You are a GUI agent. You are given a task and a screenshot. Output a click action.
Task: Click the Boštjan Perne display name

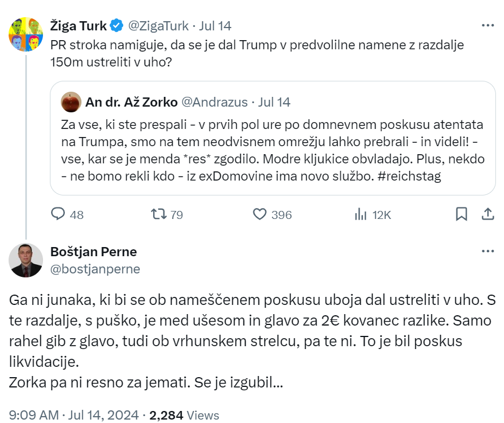point(93,252)
